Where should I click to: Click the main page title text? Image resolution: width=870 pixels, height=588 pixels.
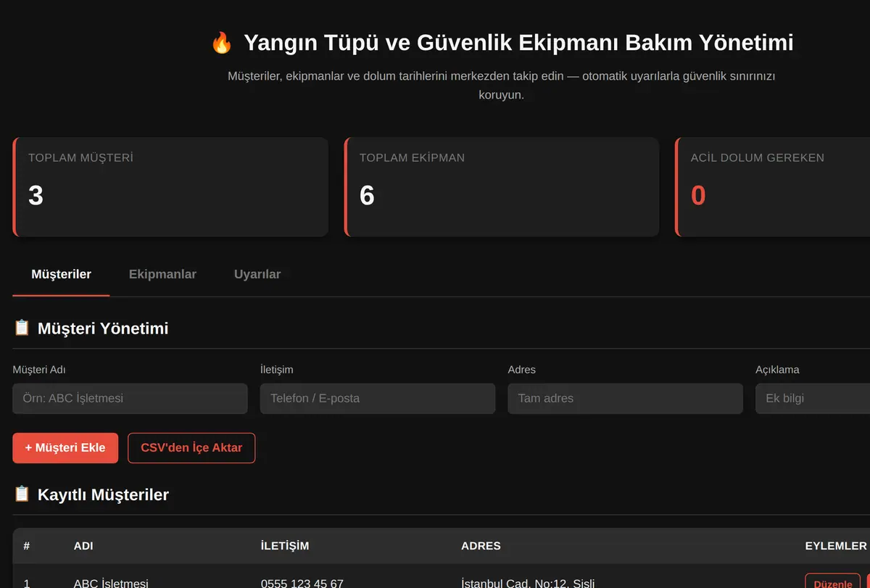tap(518, 43)
